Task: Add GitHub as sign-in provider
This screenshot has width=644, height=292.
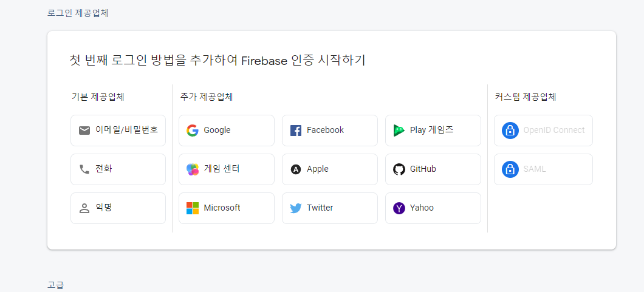Action: [433, 169]
